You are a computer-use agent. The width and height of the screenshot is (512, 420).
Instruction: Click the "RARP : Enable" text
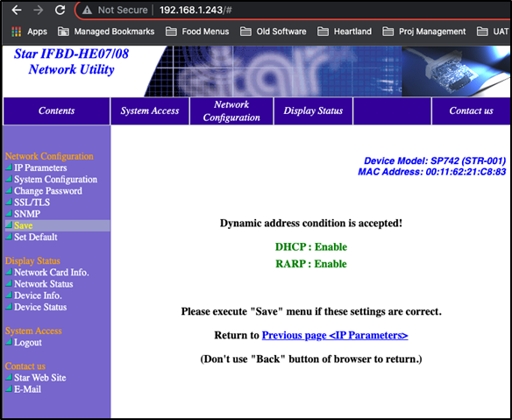(311, 264)
